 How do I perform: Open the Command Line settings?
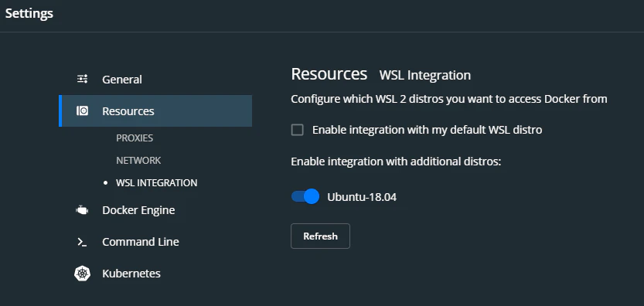[141, 242]
